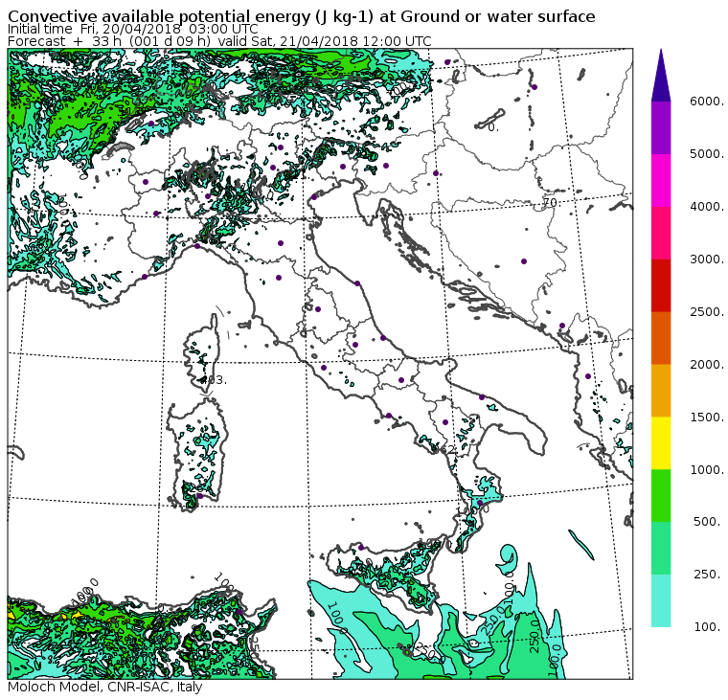
Task: Click the '4000.' colorbar label
Action: [707, 207]
